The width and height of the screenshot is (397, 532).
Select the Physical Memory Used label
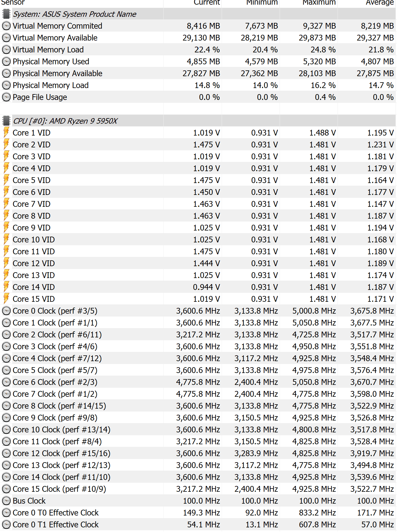pyautogui.click(x=51, y=61)
